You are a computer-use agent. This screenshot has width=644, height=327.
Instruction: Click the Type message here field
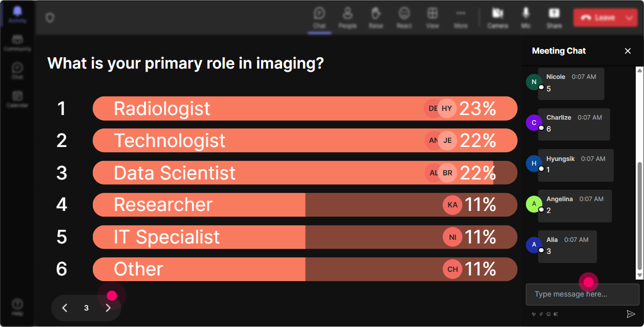(583, 294)
